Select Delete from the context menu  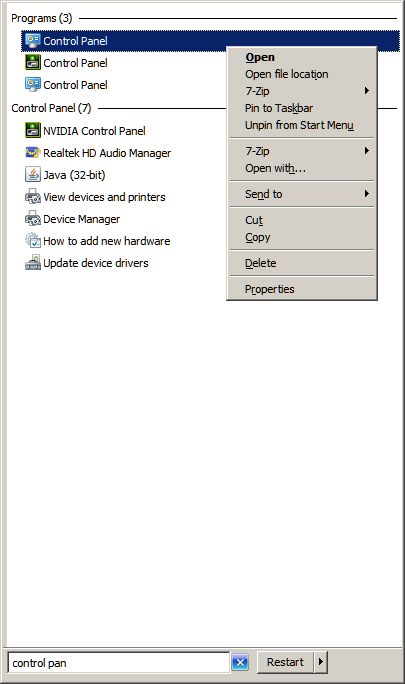point(261,263)
